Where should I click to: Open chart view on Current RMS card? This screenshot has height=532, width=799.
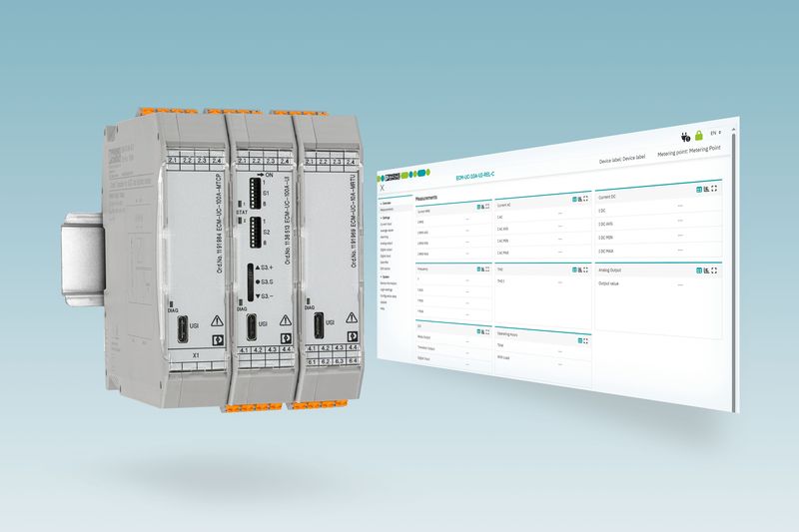coord(482,207)
